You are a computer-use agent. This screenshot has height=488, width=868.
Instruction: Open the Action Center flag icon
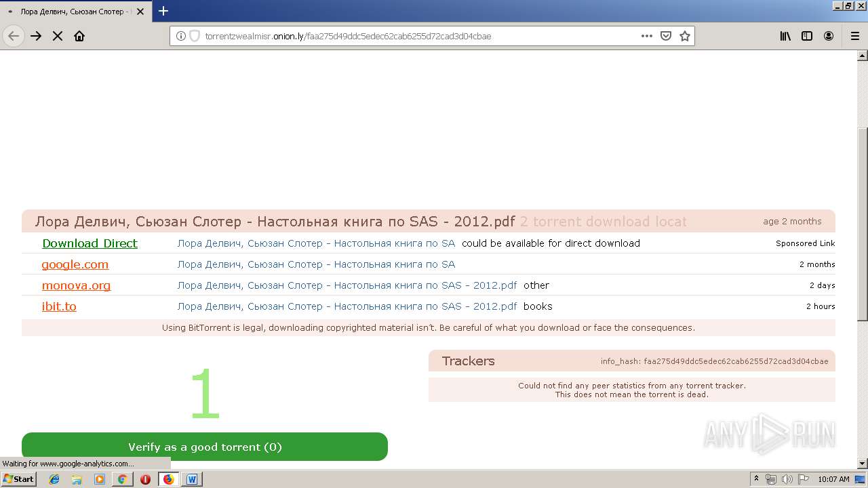click(803, 479)
